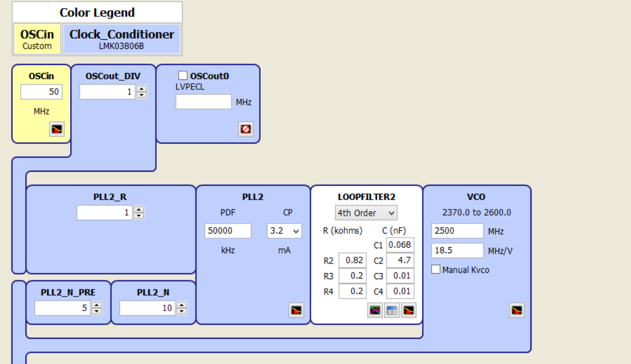Image resolution: width=631 pixels, height=364 pixels.
Task: Open the loop filter order dropdown
Action: pyautogui.click(x=366, y=213)
